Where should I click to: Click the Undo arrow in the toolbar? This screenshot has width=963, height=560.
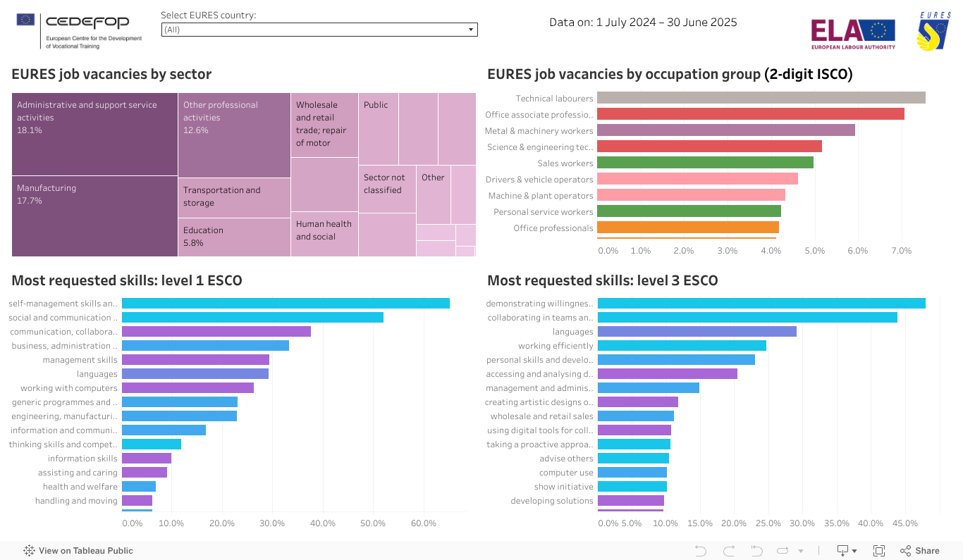click(701, 550)
